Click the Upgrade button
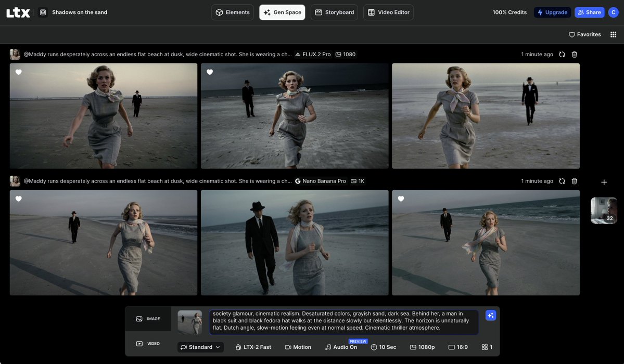 (x=552, y=12)
